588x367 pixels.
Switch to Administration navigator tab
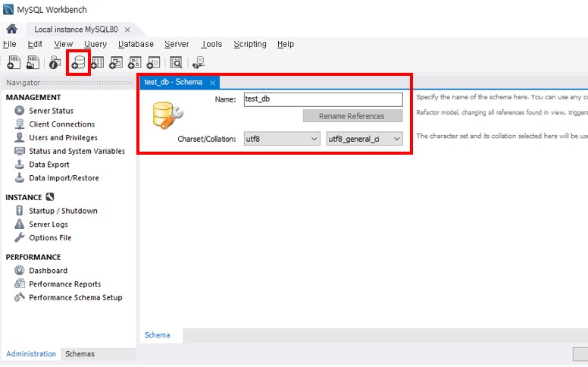pyautogui.click(x=31, y=354)
